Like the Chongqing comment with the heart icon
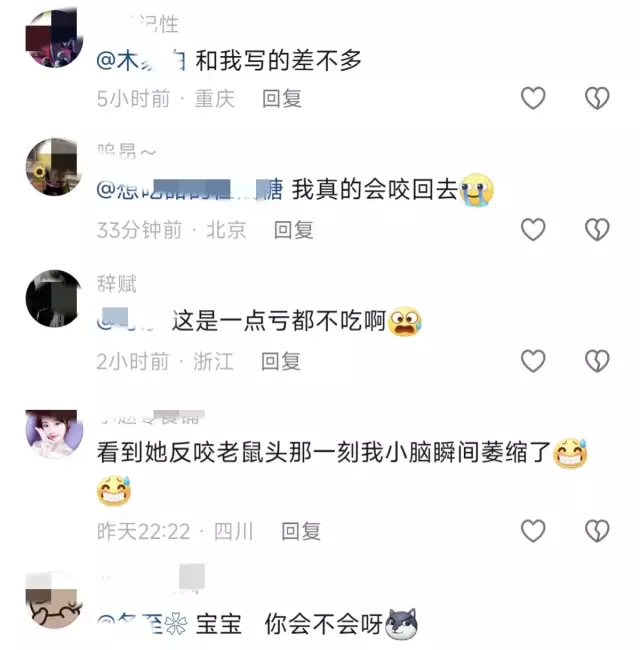Viewport: 640px width, 650px height. 533,98
